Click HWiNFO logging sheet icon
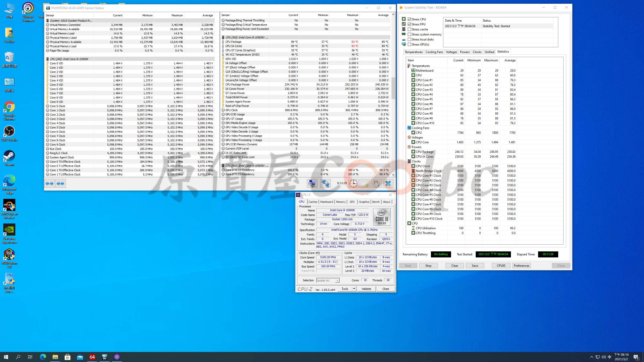644x362 pixels. point(365,183)
